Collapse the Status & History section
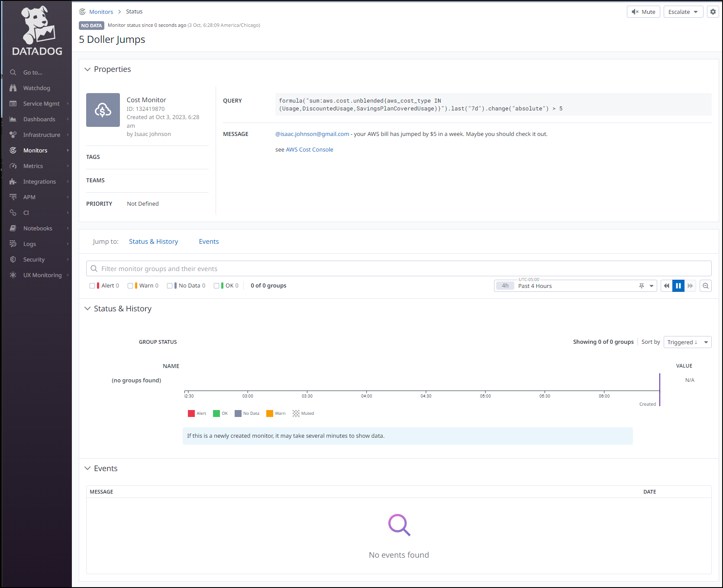The image size is (723, 588). pos(87,309)
